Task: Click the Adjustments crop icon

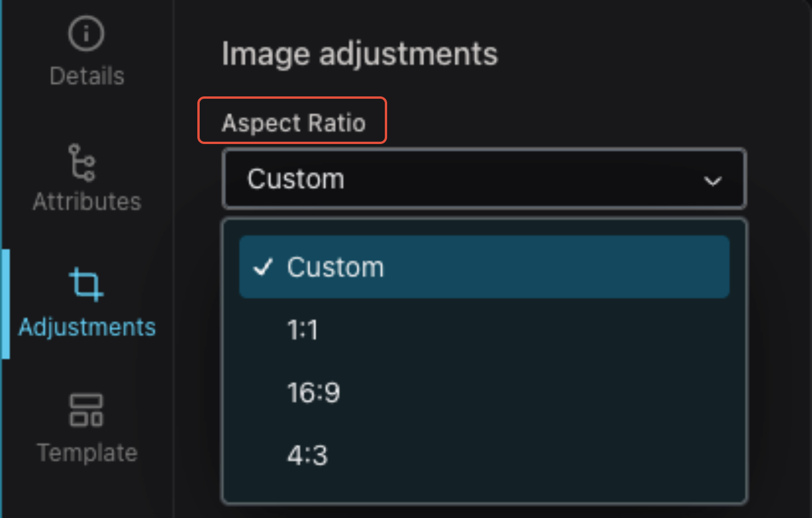Action: (x=86, y=285)
